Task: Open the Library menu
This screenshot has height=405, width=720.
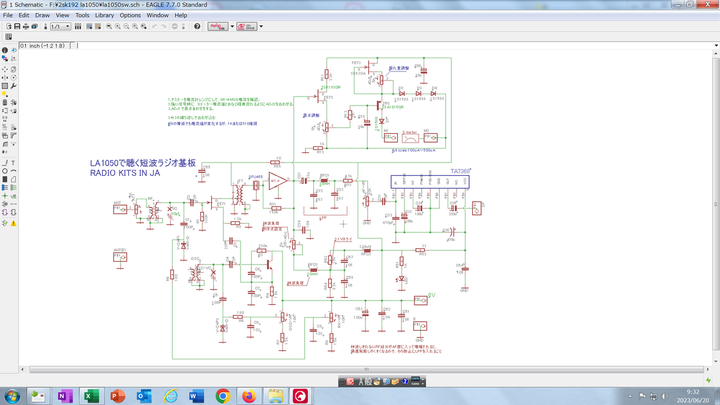Action: (x=104, y=16)
